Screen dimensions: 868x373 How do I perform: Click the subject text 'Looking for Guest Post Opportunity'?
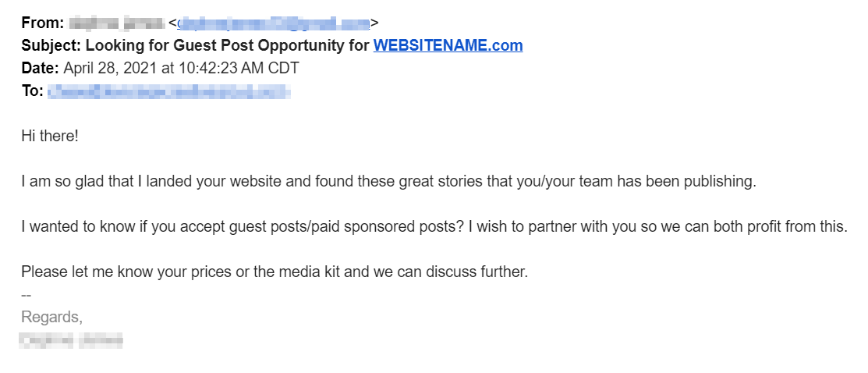coord(227,45)
